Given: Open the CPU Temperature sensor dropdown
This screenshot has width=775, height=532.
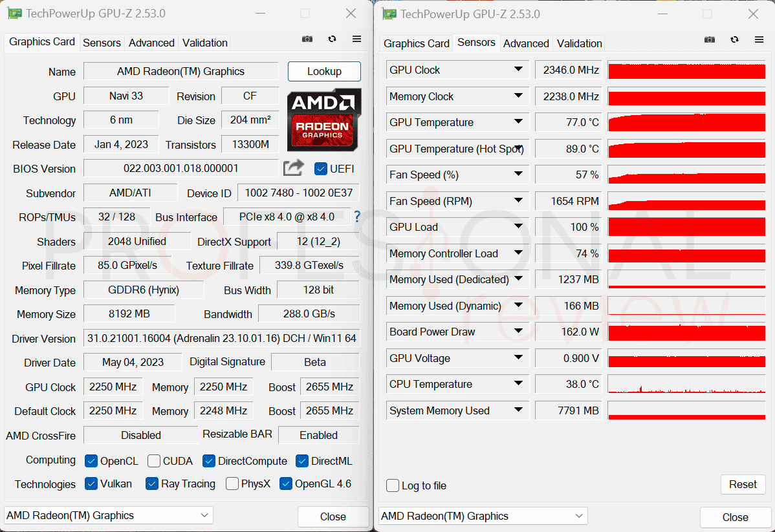Looking at the screenshot, I should (x=518, y=384).
